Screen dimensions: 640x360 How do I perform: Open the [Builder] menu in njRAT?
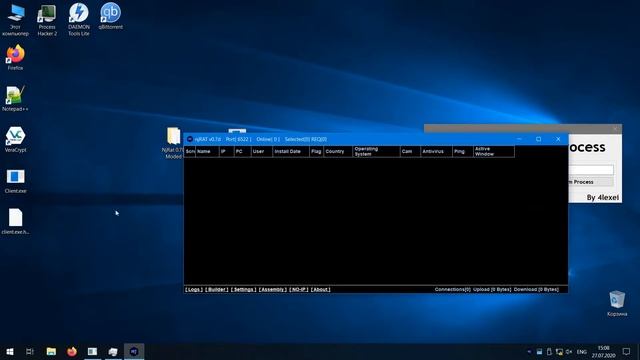coord(217,289)
